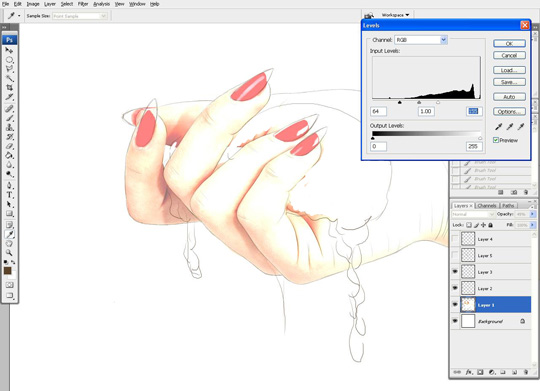Click the delete layer trash icon
The height and width of the screenshot is (391, 540).
526,372
